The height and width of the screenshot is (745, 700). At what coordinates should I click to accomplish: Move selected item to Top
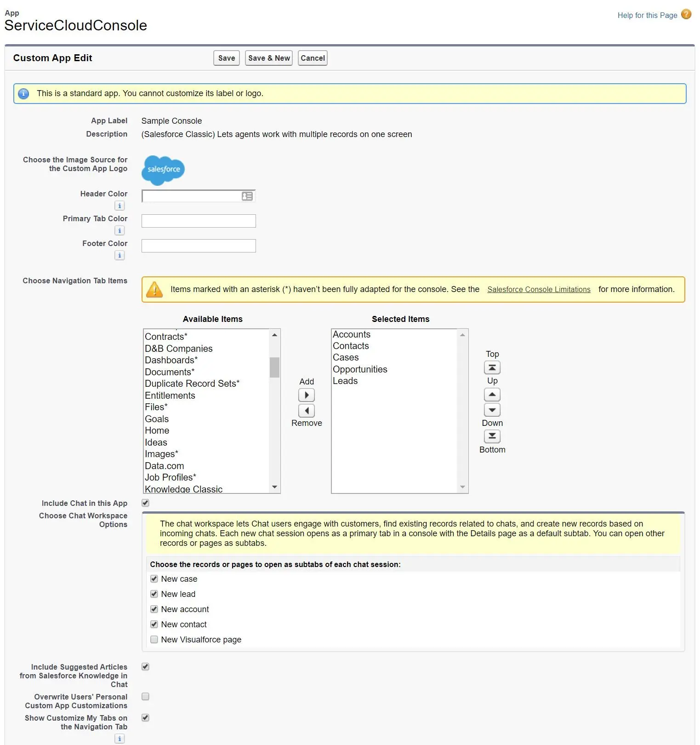(492, 367)
